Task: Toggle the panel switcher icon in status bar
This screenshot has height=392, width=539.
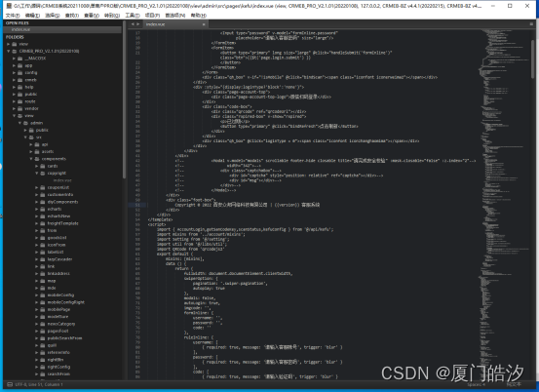Action: pos(10,384)
